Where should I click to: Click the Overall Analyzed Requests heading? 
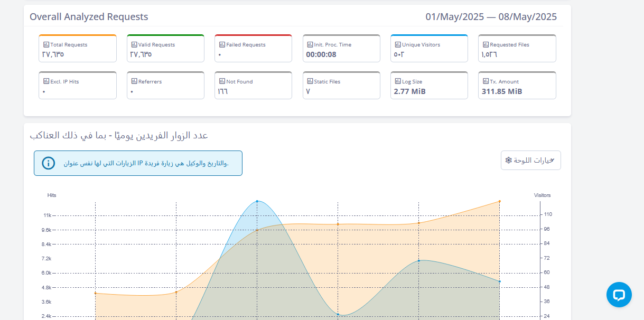coord(89,17)
